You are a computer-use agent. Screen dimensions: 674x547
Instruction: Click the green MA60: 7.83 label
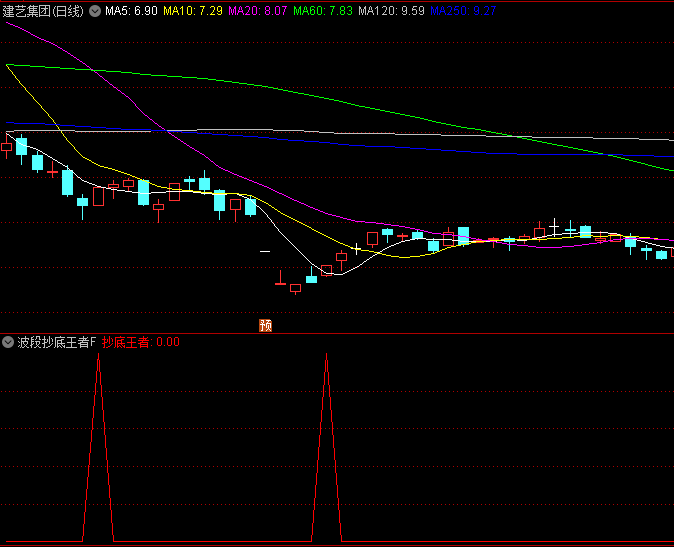pyautogui.click(x=323, y=11)
